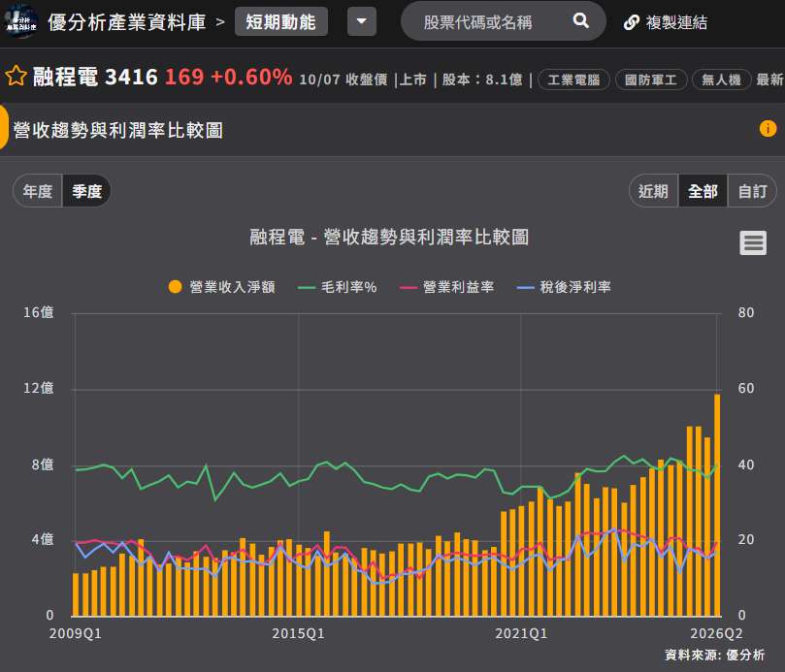Screen dimensions: 785x672
Task: Expand the dropdown arrow beside 短期動能
Action: coord(362,22)
